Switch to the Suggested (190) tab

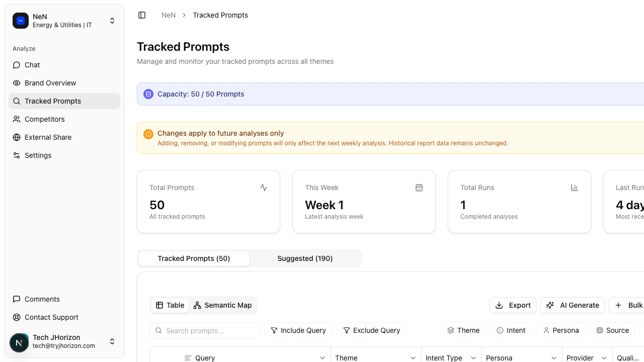click(x=305, y=258)
